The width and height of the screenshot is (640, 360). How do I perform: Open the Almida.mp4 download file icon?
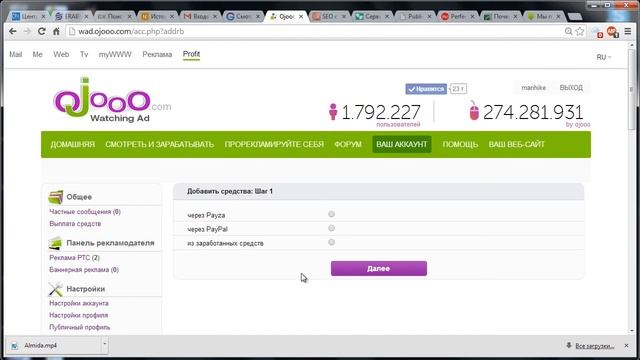point(15,346)
